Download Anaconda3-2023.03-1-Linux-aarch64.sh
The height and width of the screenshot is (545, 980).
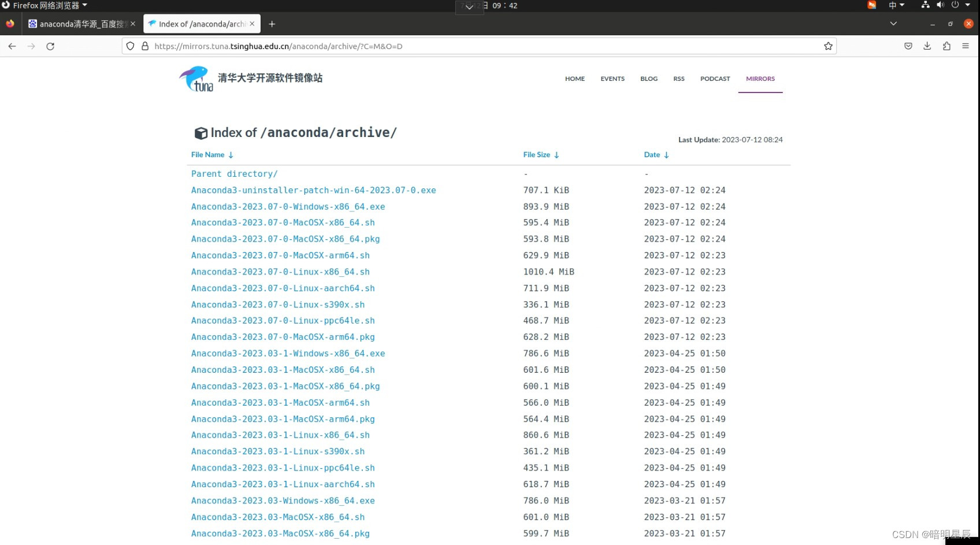283,484
